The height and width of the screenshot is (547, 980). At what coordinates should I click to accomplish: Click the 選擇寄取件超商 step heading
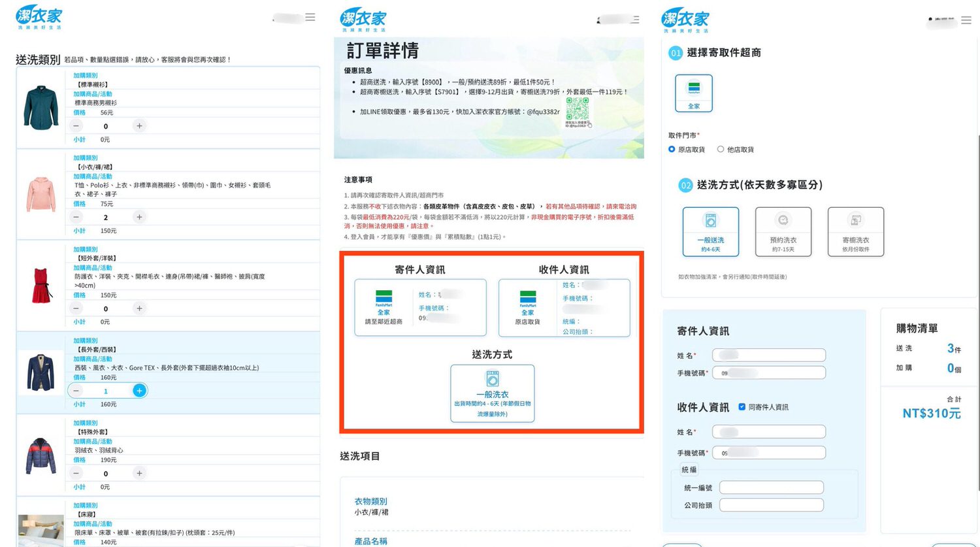(724, 52)
